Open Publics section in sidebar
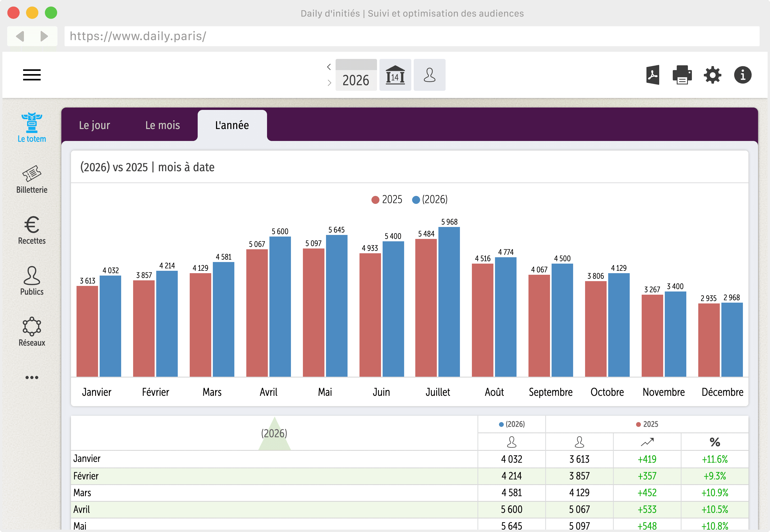This screenshot has height=532, width=770. 32,281
